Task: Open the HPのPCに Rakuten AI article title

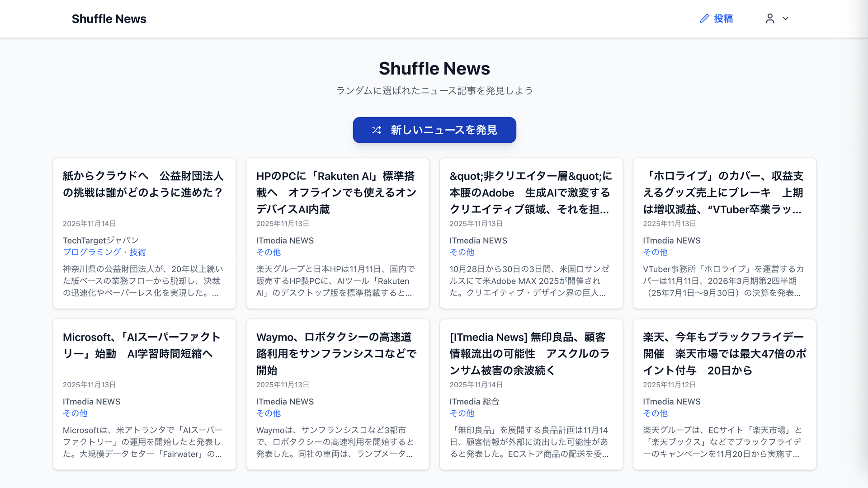Action: [336, 192]
